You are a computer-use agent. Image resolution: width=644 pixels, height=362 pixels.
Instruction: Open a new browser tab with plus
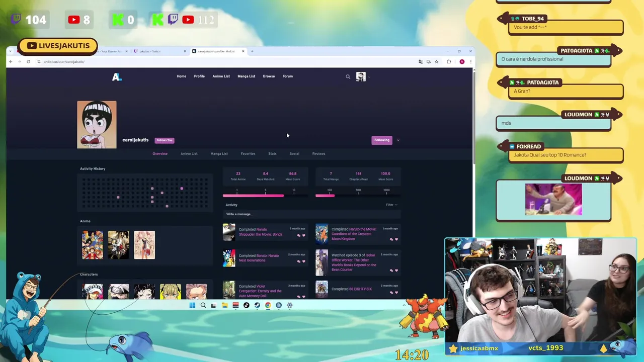[x=252, y=51]
